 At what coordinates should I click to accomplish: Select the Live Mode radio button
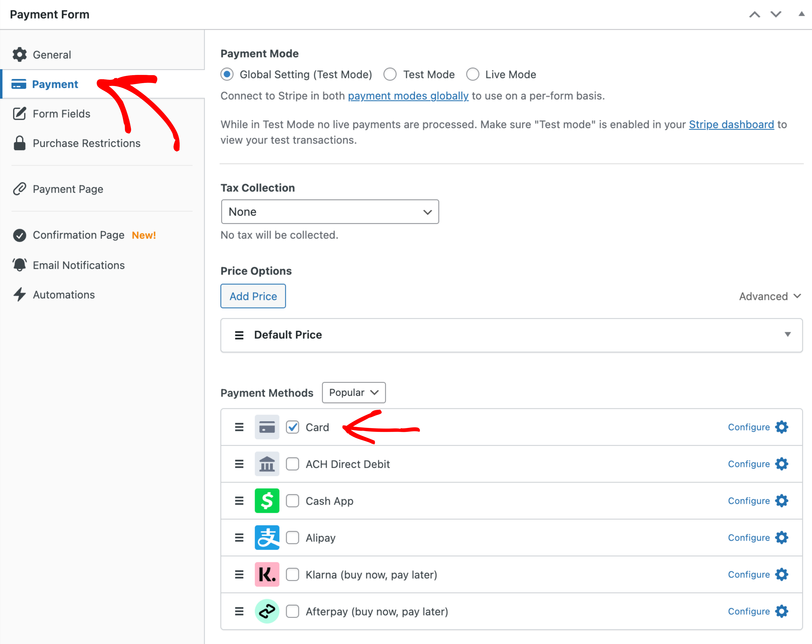coord(473,75)
